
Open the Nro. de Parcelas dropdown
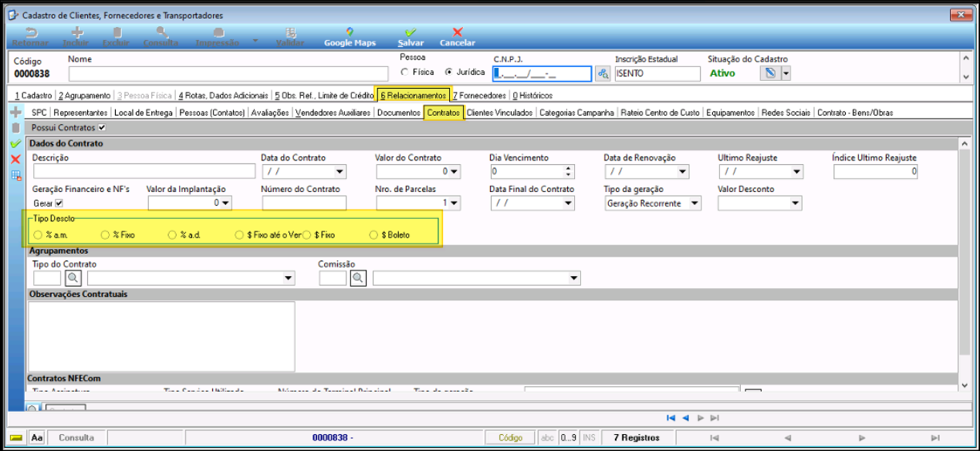pos(454,204)
